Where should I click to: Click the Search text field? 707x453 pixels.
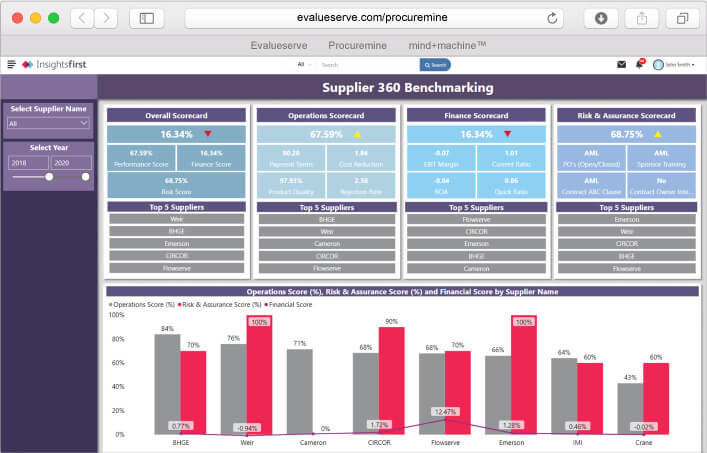(367, 64)
